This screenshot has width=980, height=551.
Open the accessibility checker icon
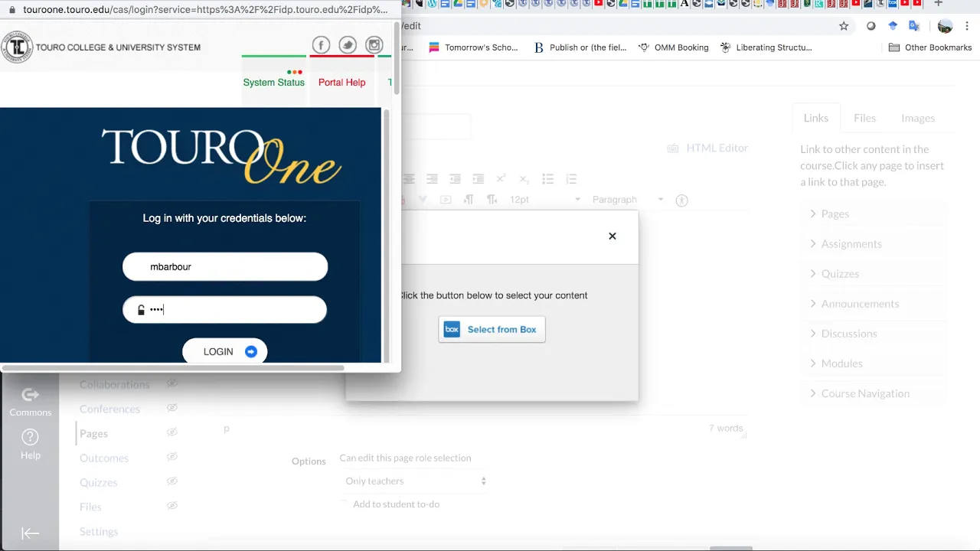click(x=681, y=201)
